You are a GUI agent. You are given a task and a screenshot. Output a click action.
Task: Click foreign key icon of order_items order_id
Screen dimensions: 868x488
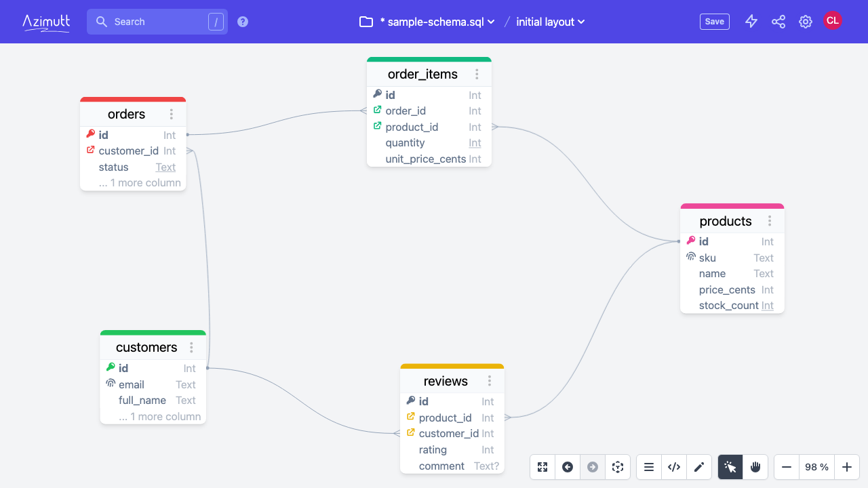tap(378, 110)
